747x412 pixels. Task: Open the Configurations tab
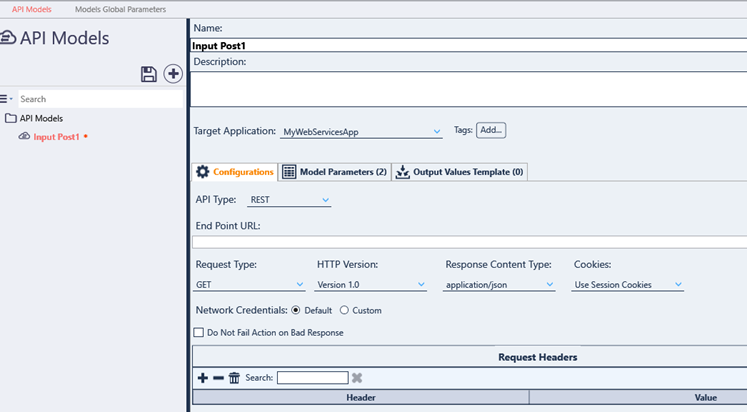pyautogui.click(x=235, y=172)
